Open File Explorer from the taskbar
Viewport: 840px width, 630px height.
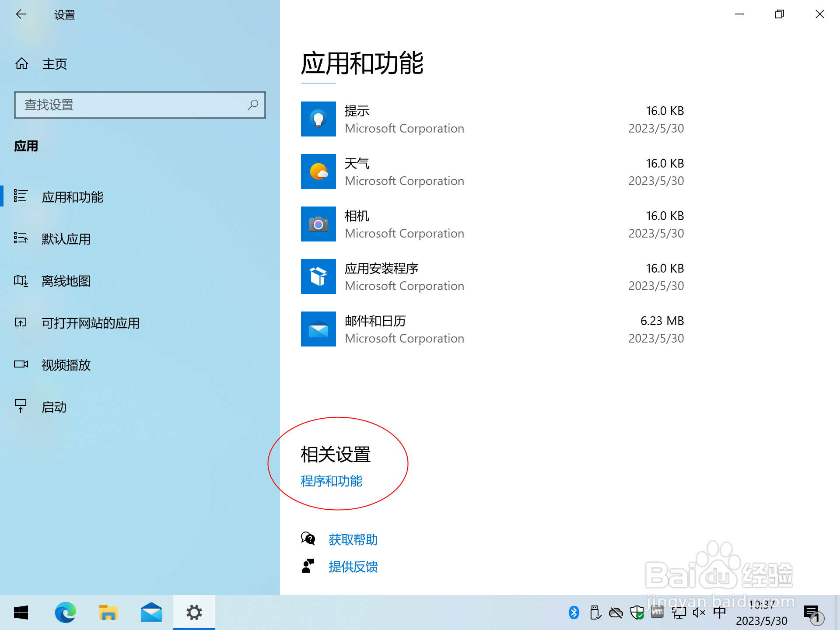point(108,612)
